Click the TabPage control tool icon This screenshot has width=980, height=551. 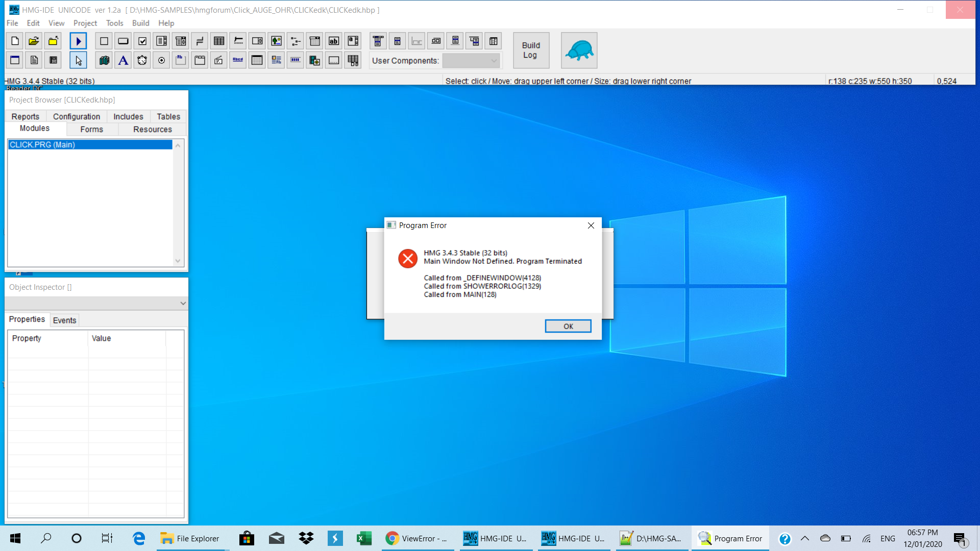200,61
